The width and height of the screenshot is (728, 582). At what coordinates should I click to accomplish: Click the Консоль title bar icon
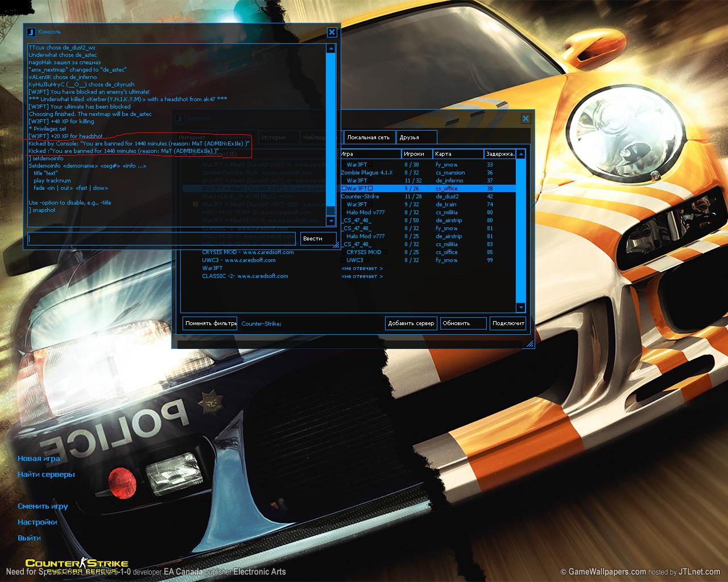pyautogui.click(x=31, y=32)
